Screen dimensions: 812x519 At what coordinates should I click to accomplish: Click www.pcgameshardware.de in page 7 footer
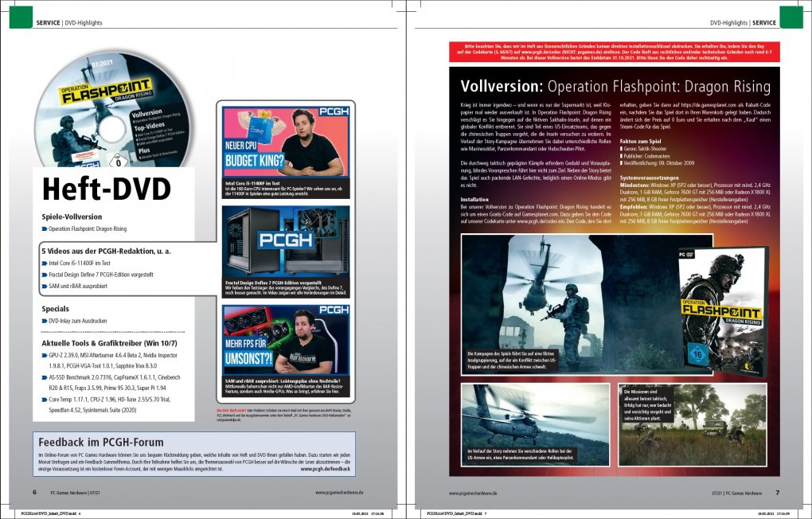[x=473, y=493]
